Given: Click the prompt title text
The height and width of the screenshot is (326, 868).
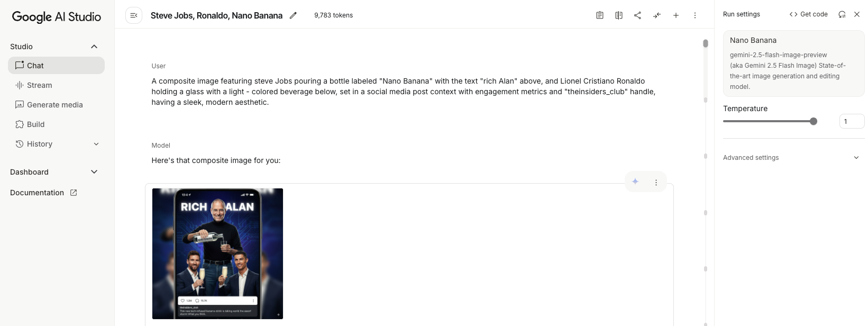Looking at the screenshot, I should (216, 15).
